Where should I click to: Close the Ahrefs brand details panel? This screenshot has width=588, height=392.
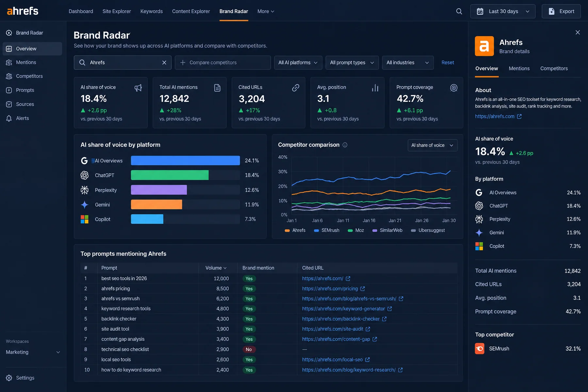(x=578, y=32)
